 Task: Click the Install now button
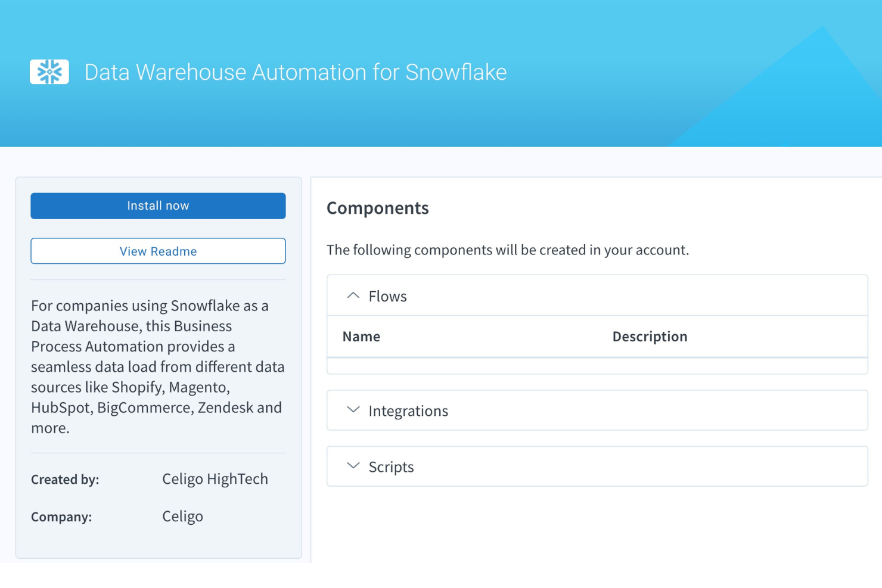pos(158,206)
